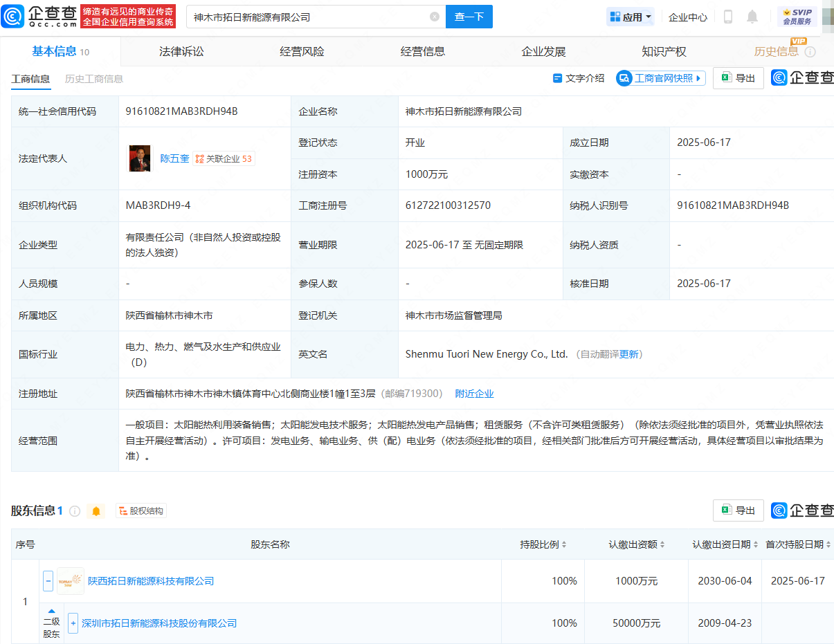The width and height of the screenshot is (834, 644).
Task: Click the 股东信息 info icon
Action: click(x=75, y=511)
